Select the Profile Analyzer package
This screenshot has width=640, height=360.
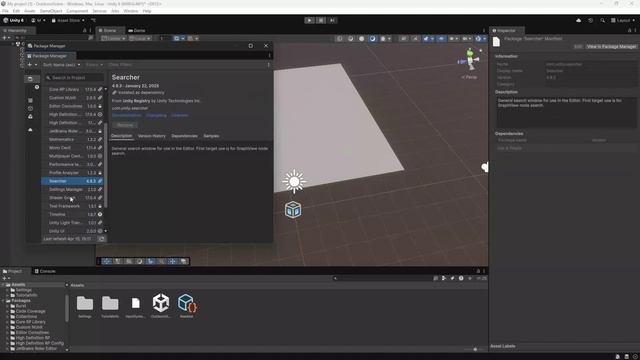point(72,173)
